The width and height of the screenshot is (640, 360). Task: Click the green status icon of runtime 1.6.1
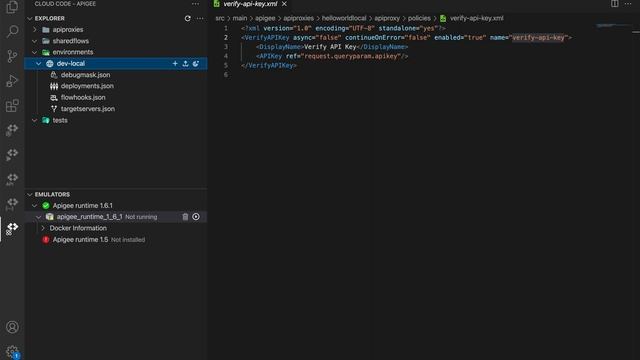(x=46, y=206)
